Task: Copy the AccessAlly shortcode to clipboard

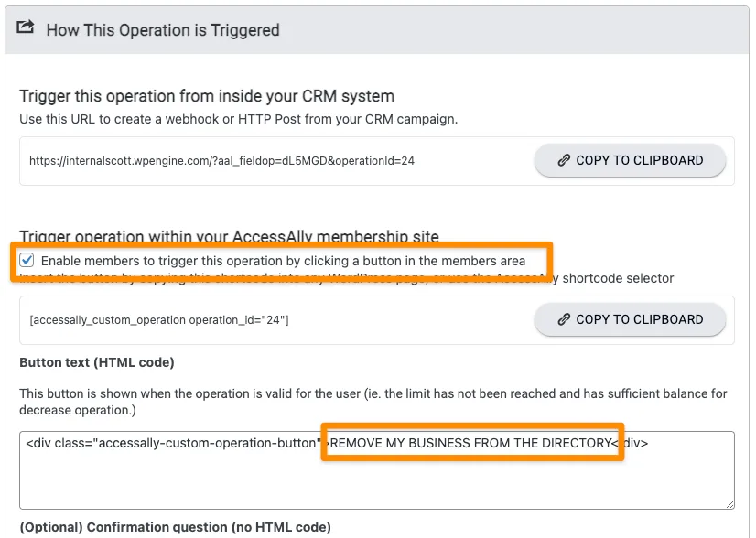Action: click(629, 319)
